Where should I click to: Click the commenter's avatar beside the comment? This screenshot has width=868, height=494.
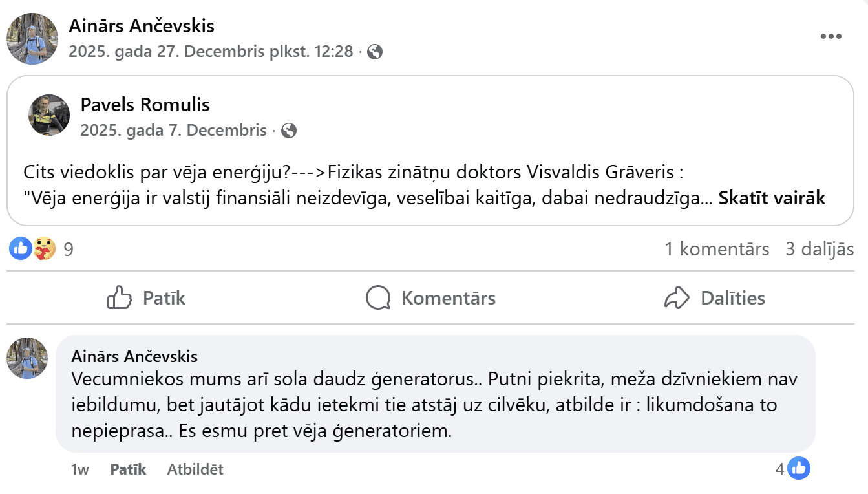(x=27, y=358)
